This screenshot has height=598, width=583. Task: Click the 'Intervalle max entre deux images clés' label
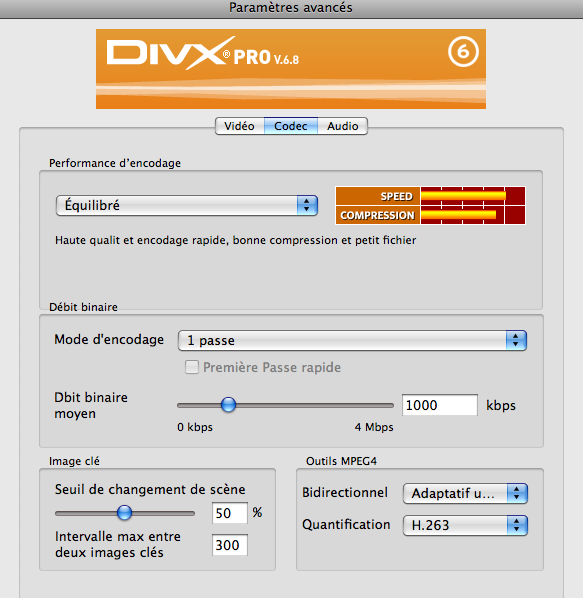coord(117,545)
